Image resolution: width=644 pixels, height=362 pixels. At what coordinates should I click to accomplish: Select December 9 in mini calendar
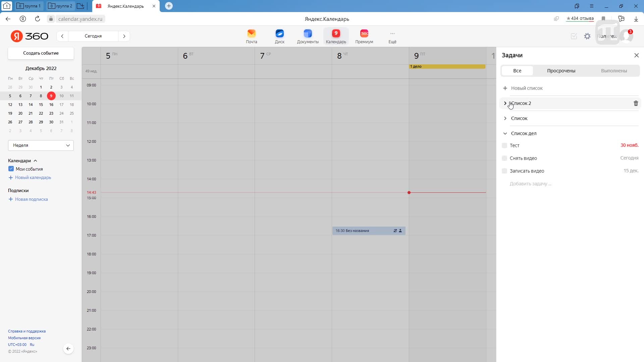[x=51, y=96]
